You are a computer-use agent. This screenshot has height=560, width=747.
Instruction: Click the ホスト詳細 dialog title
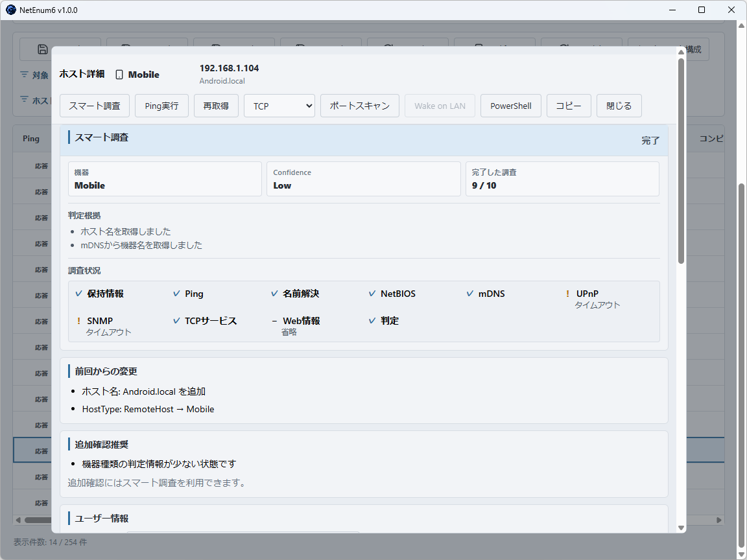82,74
